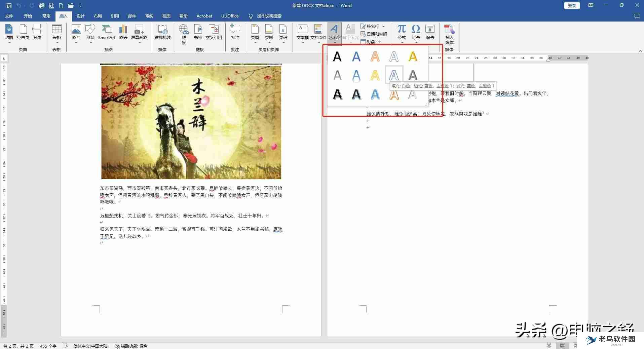644x349 pixels.
Task: Insert a picture (图片)
Action: (x=76, y=34)
